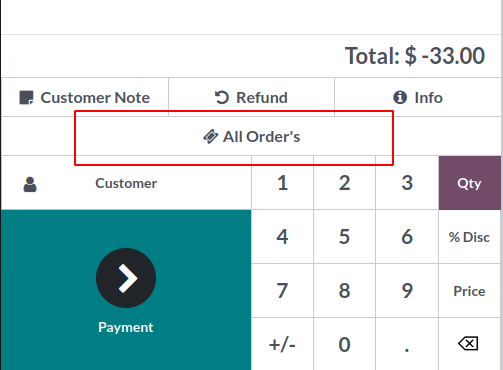
Task: Click the customer person icon
Action: click(30, 184)
